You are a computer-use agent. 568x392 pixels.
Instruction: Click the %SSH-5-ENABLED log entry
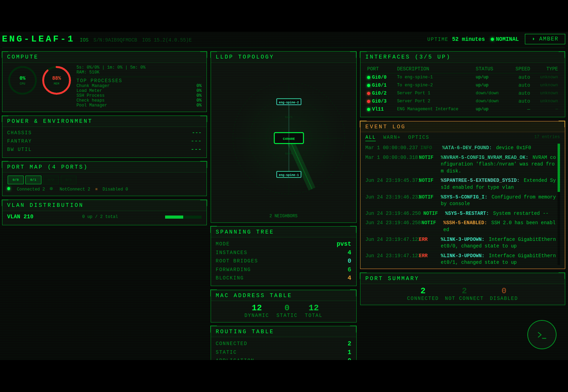click(460, 226)
